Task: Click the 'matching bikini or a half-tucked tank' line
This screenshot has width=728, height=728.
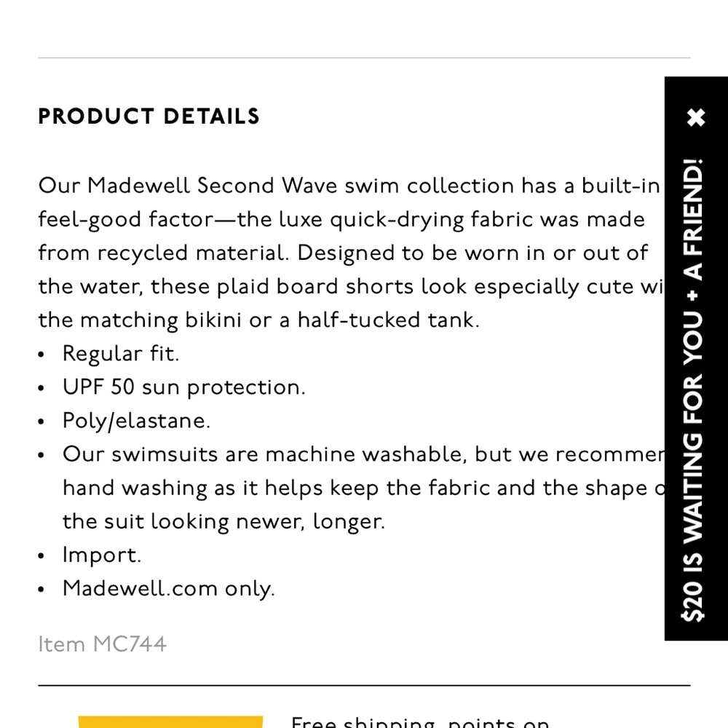Action: click(258, 320)
